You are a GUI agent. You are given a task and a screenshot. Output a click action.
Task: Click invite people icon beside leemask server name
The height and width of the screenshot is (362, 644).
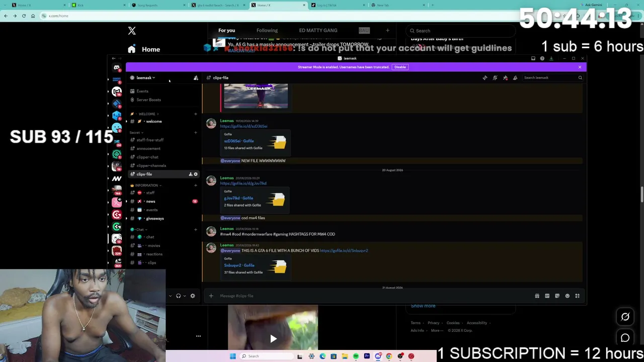[196, 78]
